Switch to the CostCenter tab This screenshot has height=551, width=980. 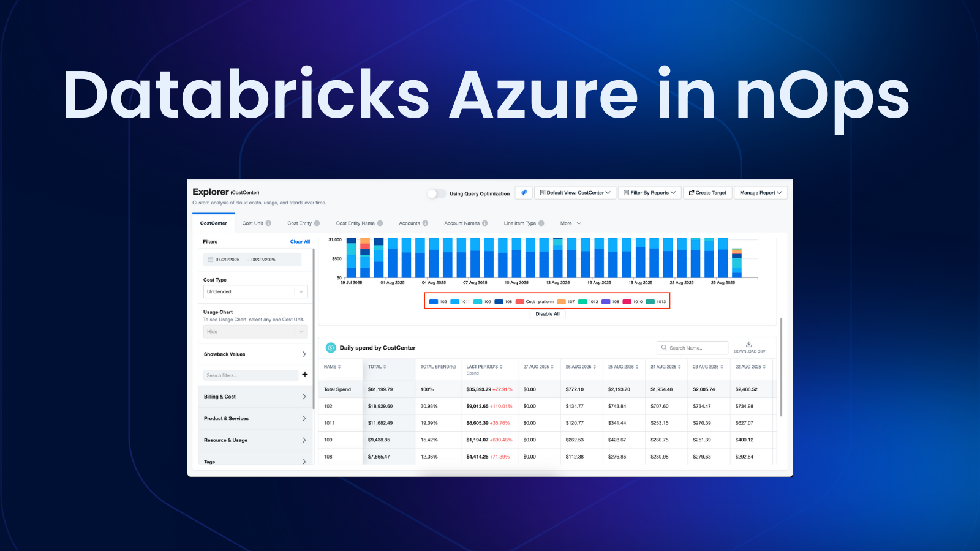(x=213, y=223)
